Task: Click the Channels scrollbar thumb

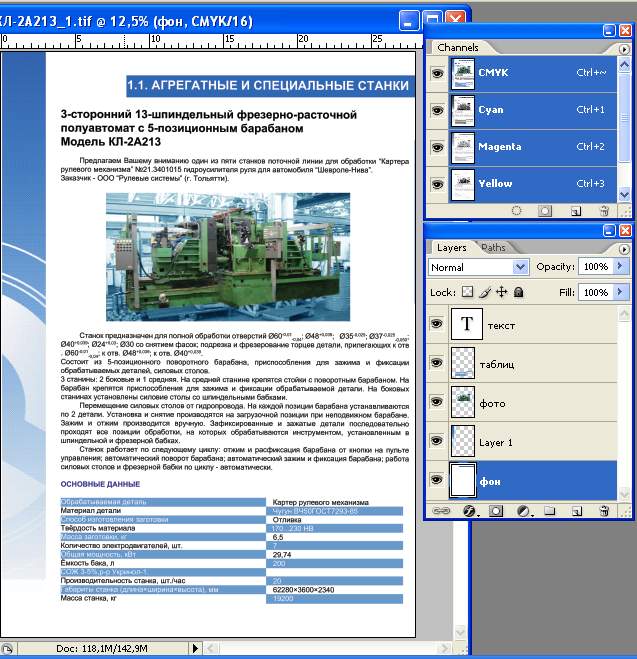Action: (x=624, y=118)
